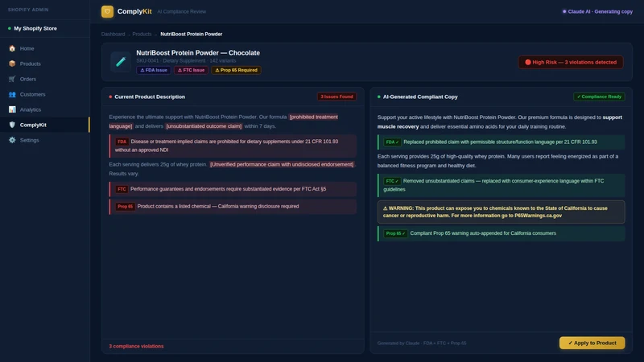
Task: Click High Risk violations detected badge
Action: click(571, 63)
